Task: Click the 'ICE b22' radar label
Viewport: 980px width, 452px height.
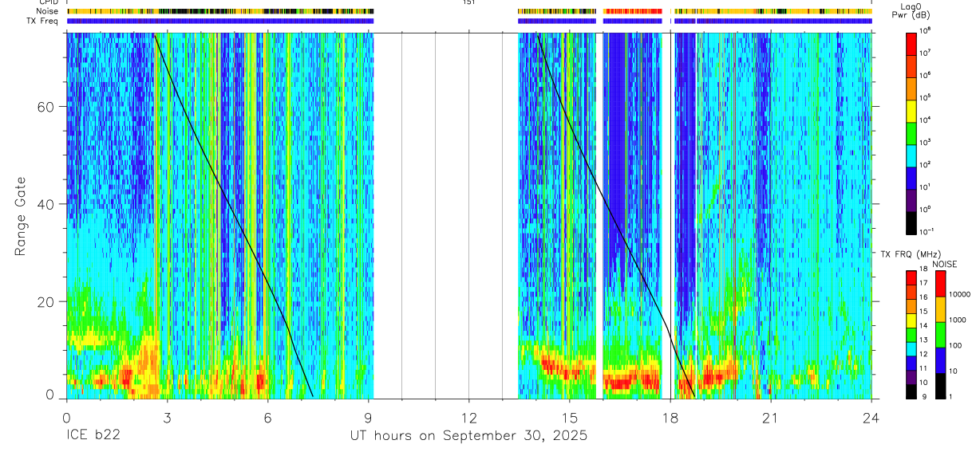Action: [92, 436]
